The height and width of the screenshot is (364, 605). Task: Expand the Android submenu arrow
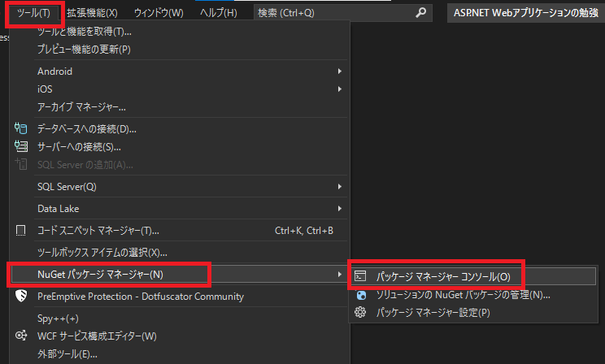(x=340, y=71)
